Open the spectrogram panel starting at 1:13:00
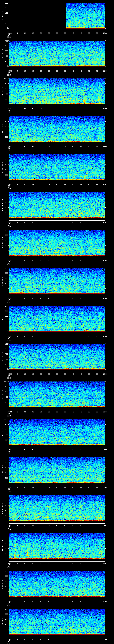Viewport: 114px width, 644px height. click(57, 167)
